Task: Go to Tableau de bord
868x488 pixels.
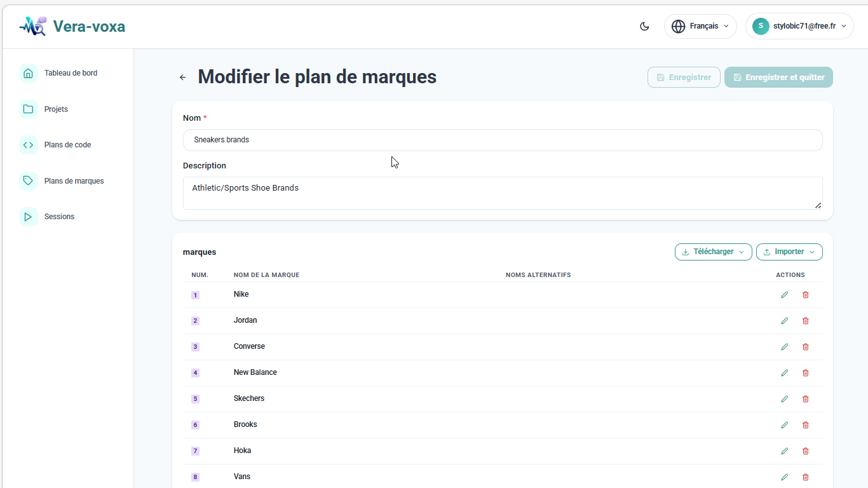Action: (71, 73)
